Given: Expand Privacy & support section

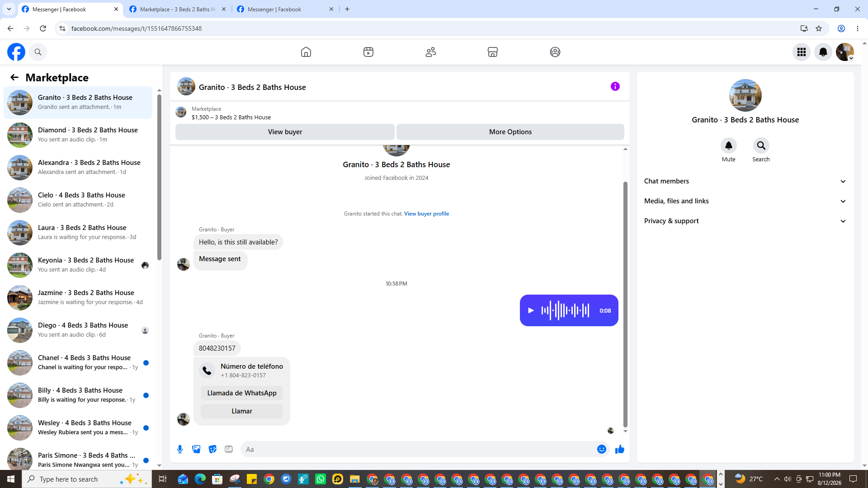Looking at the screenshot, I should click(745, 221).
